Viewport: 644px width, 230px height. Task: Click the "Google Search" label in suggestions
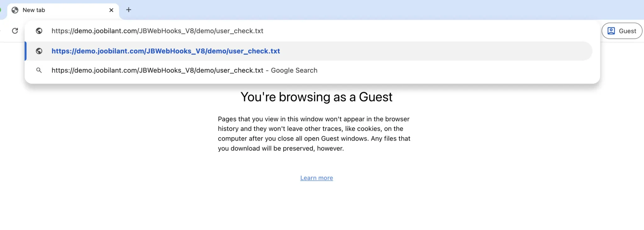pyautogui.click(x=294, y=70)
